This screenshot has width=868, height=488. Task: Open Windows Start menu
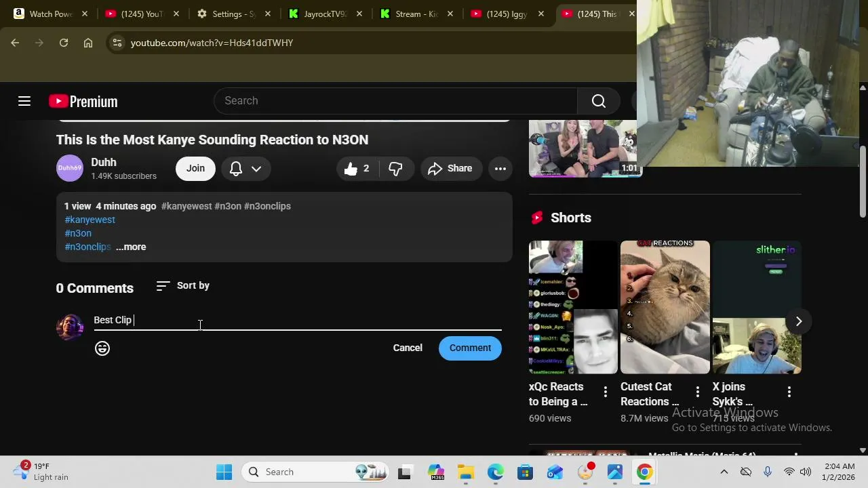pyautogui.click(x=224, y=472)
